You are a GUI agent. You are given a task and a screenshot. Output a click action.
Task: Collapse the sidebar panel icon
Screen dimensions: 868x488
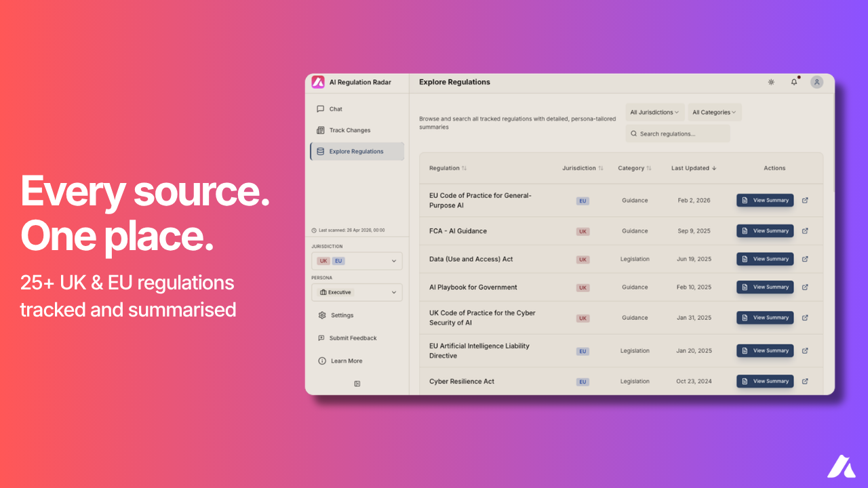(357, 384)
